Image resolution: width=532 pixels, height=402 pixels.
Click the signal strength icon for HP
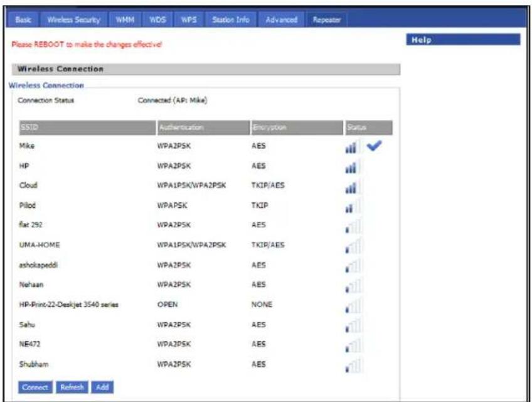(352, 167)
